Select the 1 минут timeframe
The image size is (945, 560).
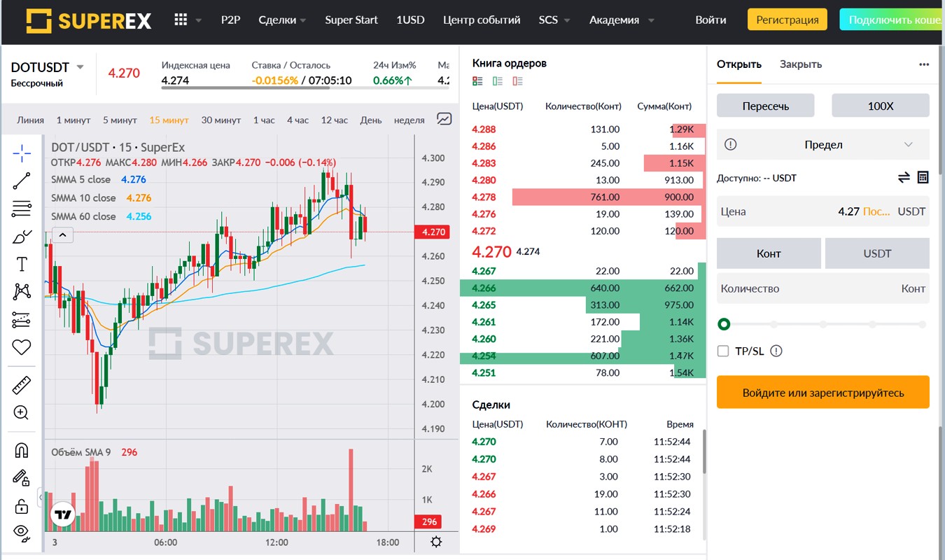click(73, 120)
